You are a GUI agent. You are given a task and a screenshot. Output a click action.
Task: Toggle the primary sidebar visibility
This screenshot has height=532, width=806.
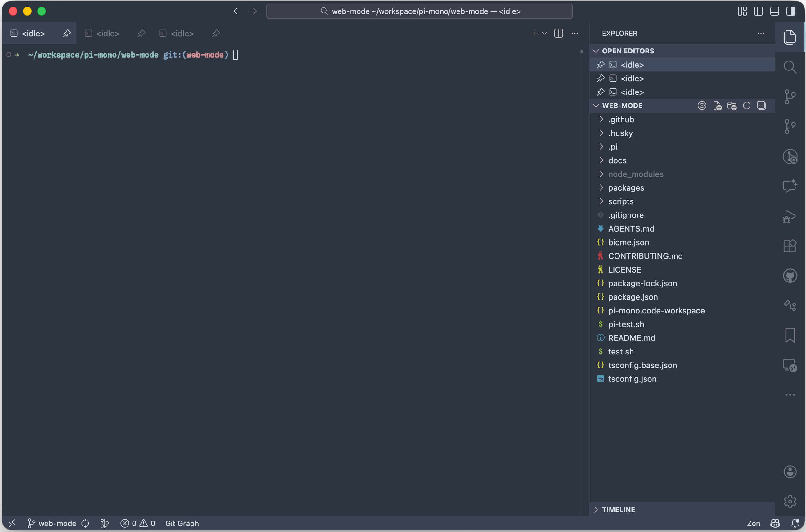pos(759,11)
